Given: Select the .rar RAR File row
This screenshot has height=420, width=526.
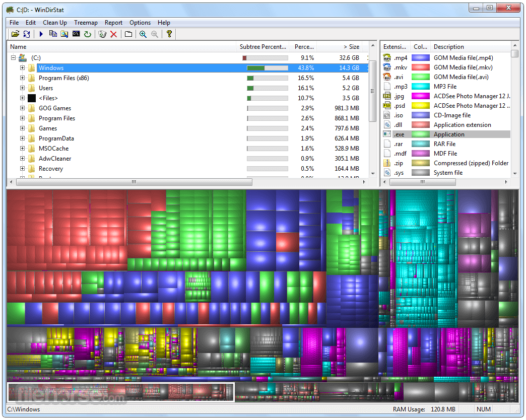Looking at the screenshot, I should 446,144.
